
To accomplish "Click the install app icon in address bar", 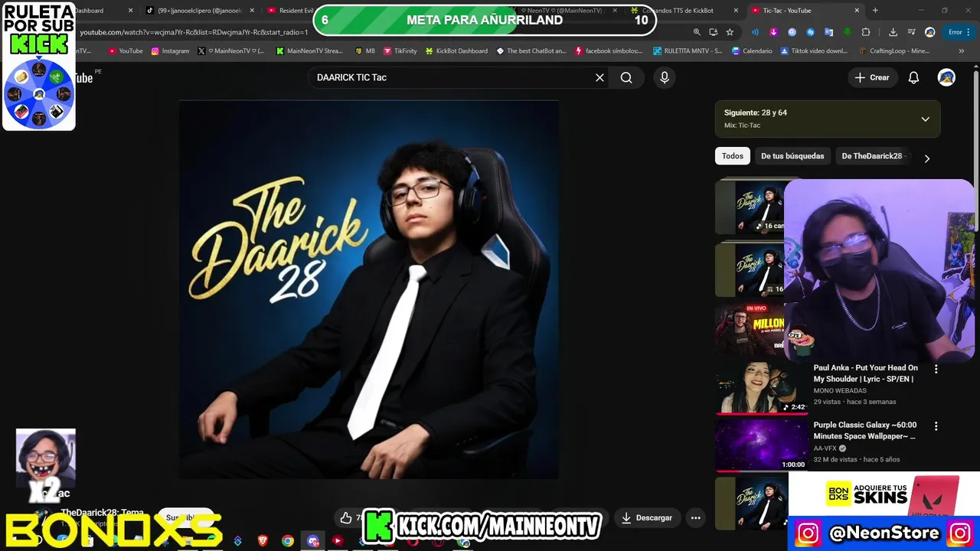I will point(714,32).
